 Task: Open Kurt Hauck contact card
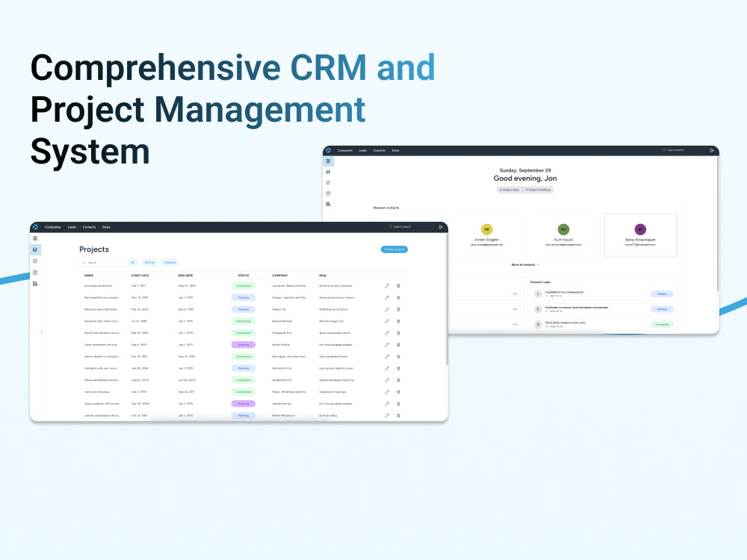(563, 235)
